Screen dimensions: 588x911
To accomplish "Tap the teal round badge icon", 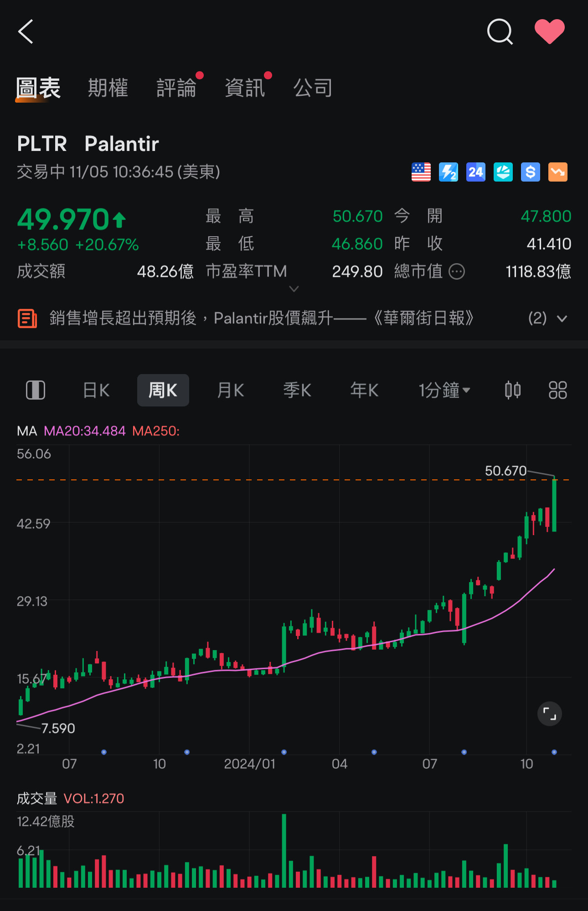I will coord(503,172).
